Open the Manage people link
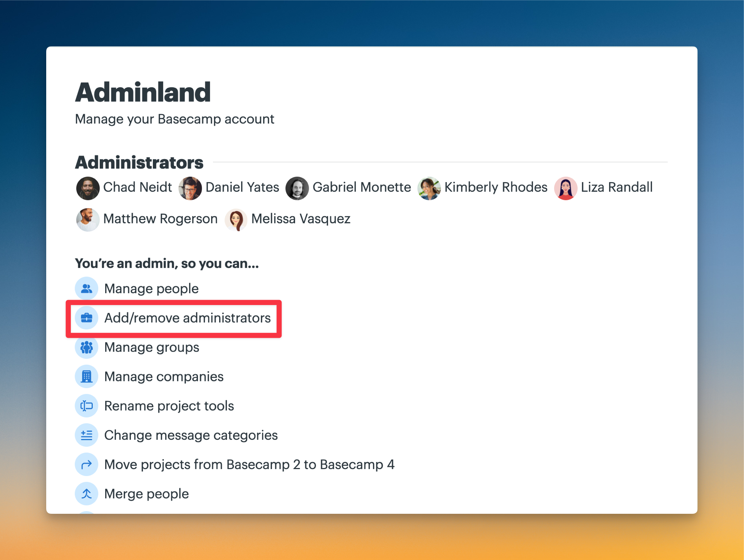 pyautogui.click(x=151, y=288)
